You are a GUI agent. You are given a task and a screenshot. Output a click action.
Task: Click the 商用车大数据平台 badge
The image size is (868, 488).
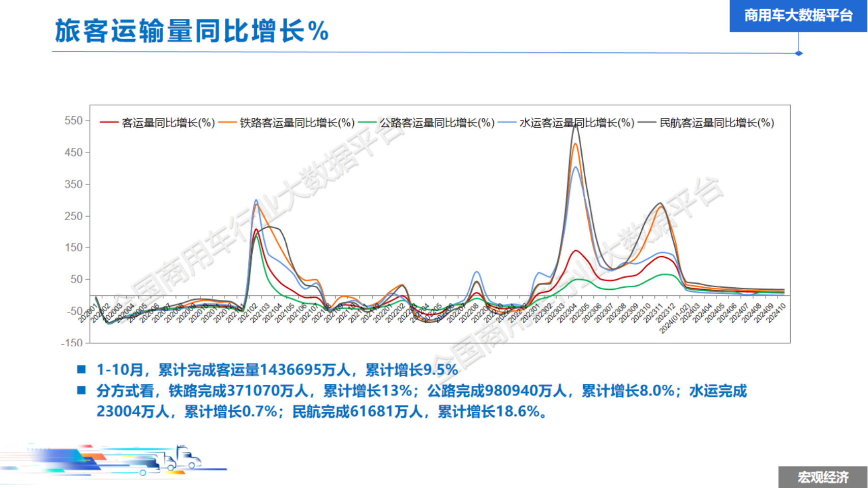(798, 16)
